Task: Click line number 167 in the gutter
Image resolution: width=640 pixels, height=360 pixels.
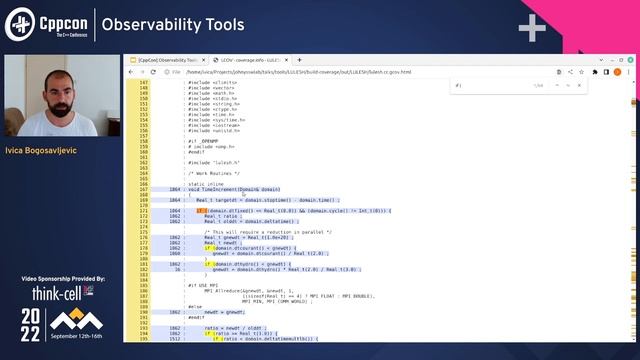Action: pos(143,189)
